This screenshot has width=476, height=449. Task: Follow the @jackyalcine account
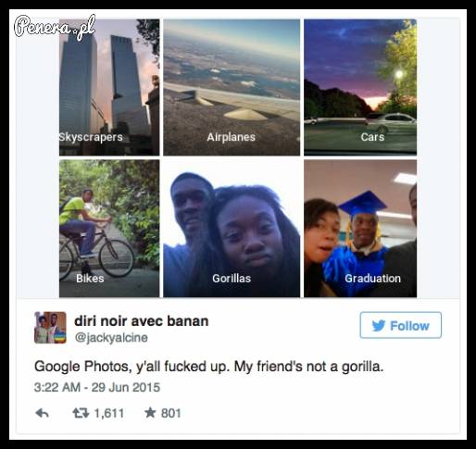point(401,325)
